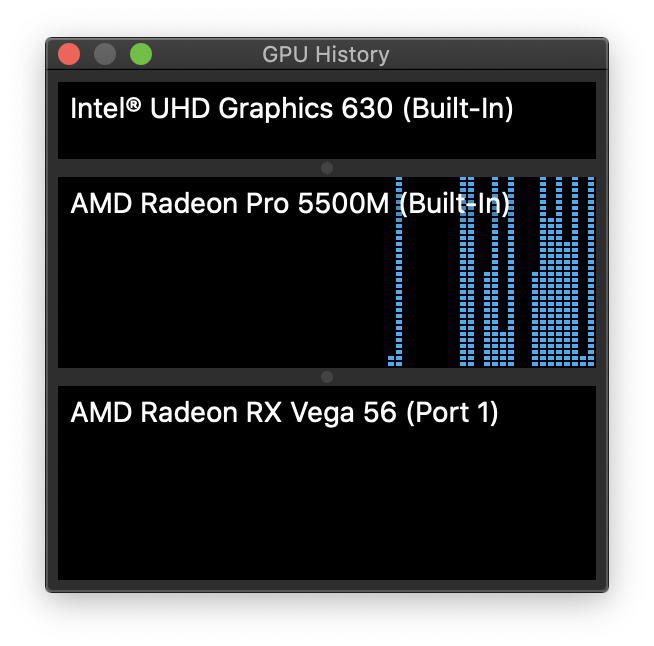Screen dimensions: 654x646
Task: Click the green zoom window button
Action: point(141,54)
